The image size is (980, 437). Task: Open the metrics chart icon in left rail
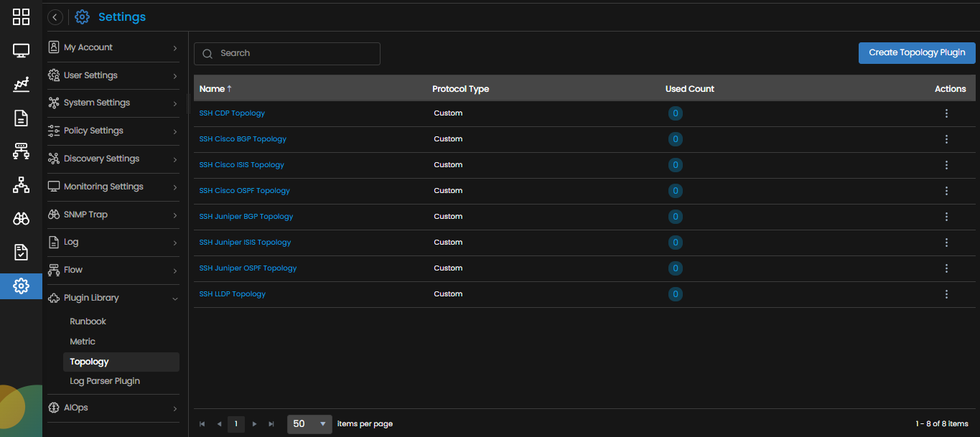(x=21, y=85)
